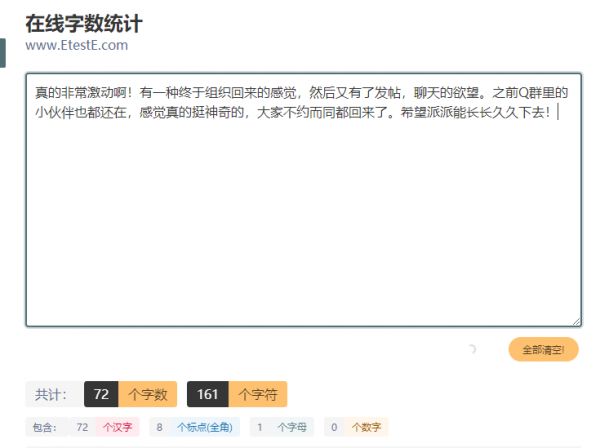Click the textarea resize handle corner
600x448 pixels.
click(576, 322)
